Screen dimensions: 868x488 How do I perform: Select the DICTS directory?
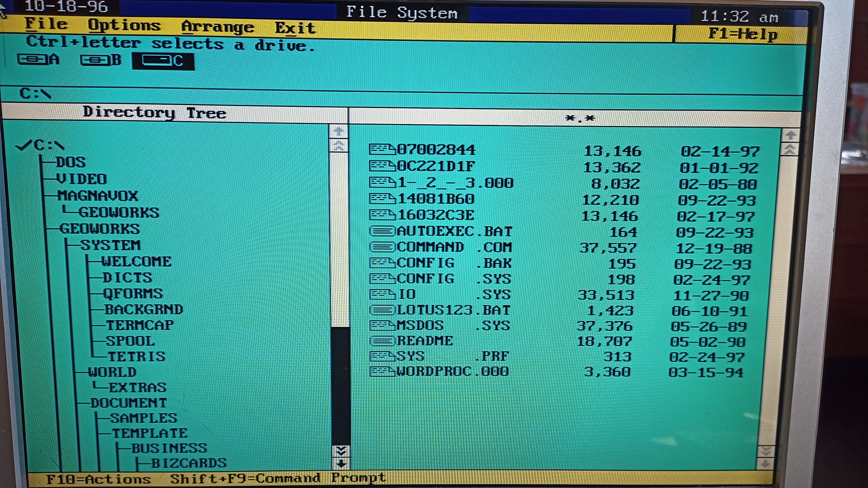point(127,278)
